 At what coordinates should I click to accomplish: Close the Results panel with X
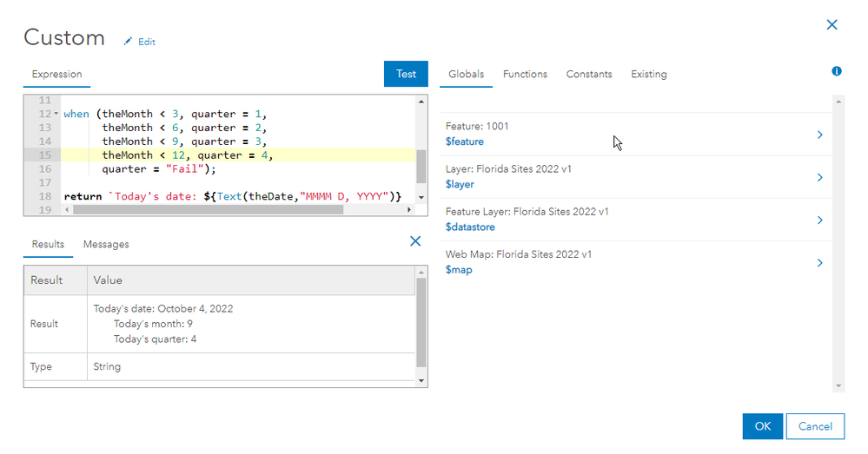(x=415, y=241)
